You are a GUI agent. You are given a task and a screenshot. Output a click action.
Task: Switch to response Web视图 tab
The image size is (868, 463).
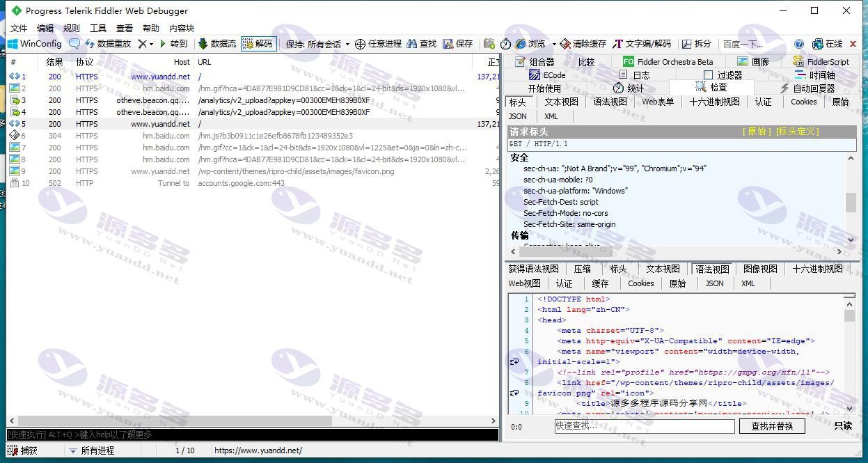[x=525, y=283]
